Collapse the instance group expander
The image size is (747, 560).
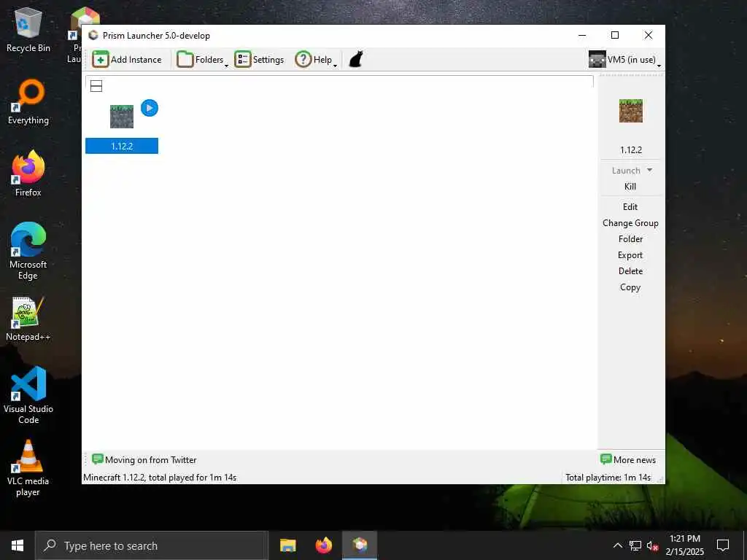tap(96, 86)
